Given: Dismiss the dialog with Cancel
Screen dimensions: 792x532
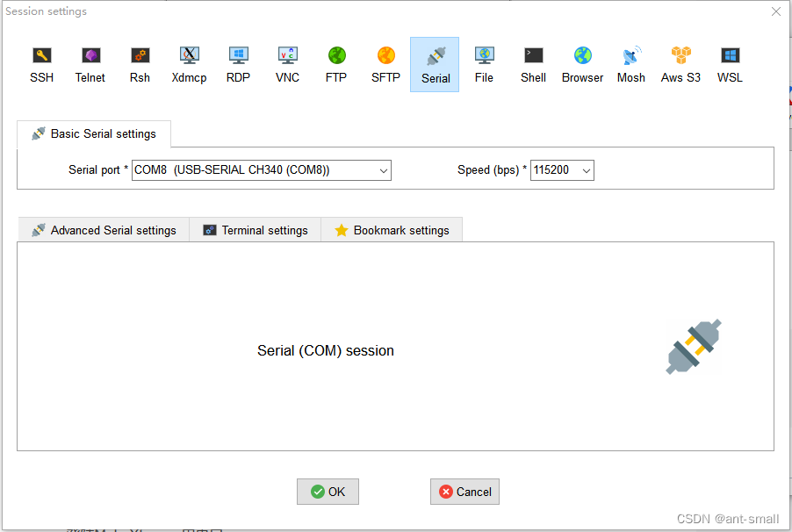Looking at the screenshot, I should point(464,492).
